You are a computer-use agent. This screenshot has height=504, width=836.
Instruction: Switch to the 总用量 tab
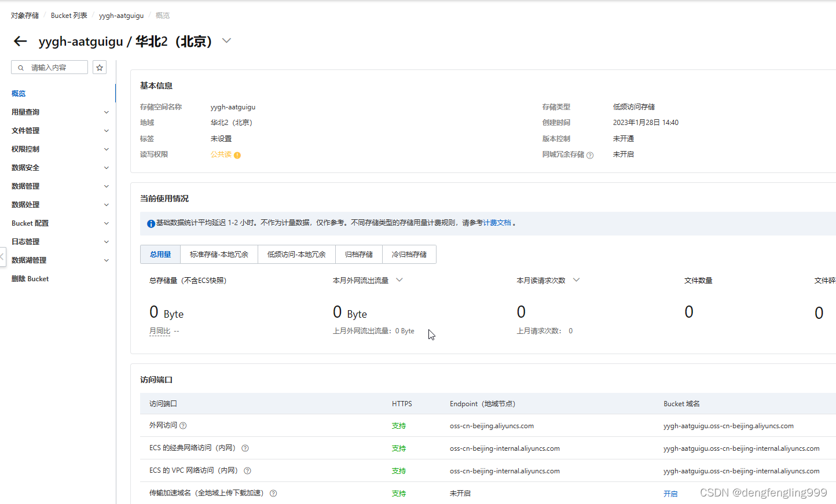pos(160,255)
